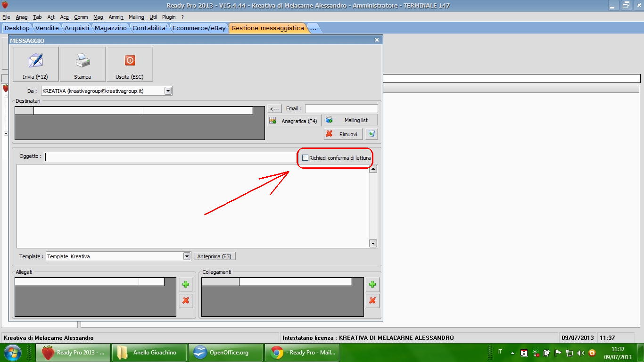Open the ? help menu
The height and width of the screenshot is (362, 644).
coord(182,17)
